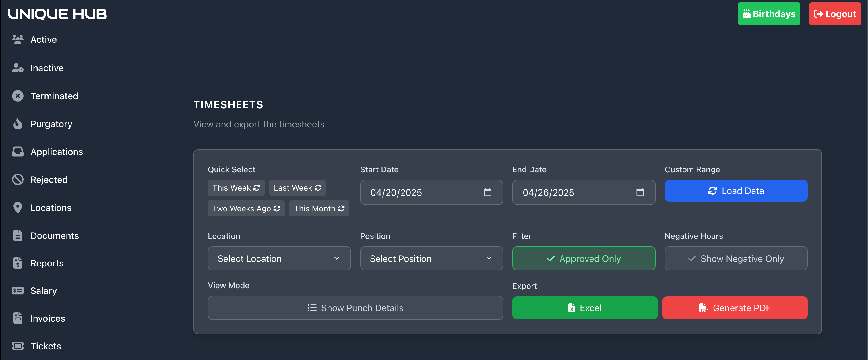Open the Terminated menu item

click(54, 96)
